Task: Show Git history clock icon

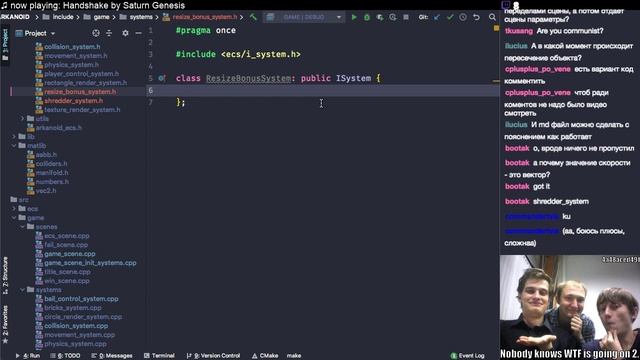Action: click(463, 17)
